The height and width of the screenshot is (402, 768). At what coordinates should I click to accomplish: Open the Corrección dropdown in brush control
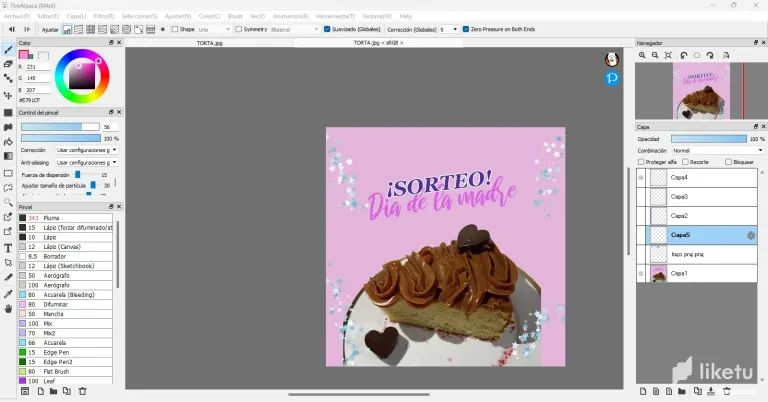(x=87, y=150)
